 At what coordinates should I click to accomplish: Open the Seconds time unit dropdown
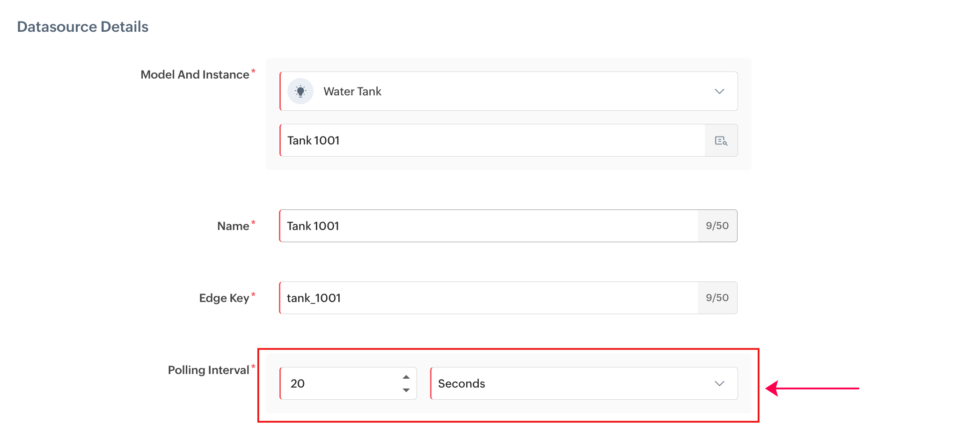pyautogui.click(x=584, y=383)
